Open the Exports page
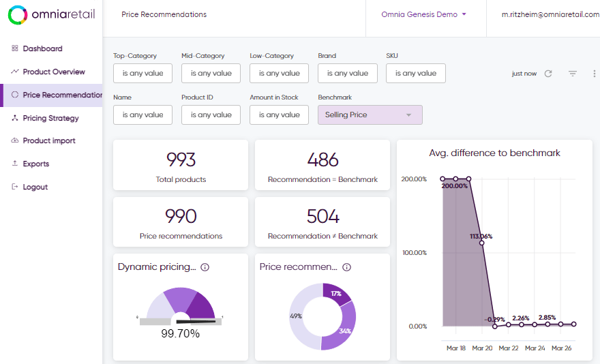600x364 pixels. pos(36,164)
